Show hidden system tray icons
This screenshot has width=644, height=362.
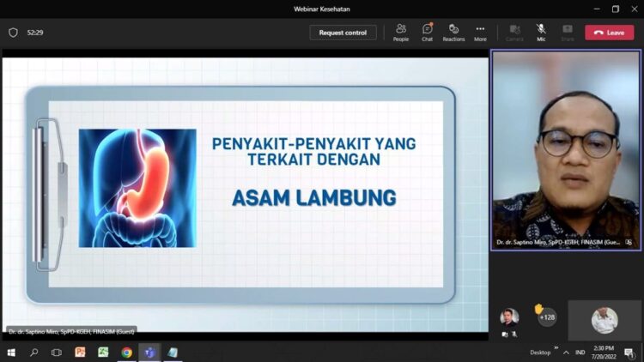[566, 353]
